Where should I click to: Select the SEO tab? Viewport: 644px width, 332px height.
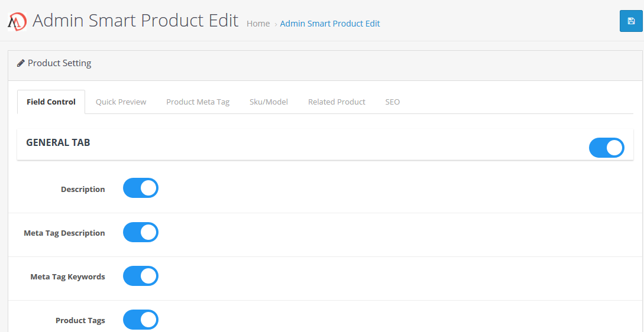click(x=392, y=102)
